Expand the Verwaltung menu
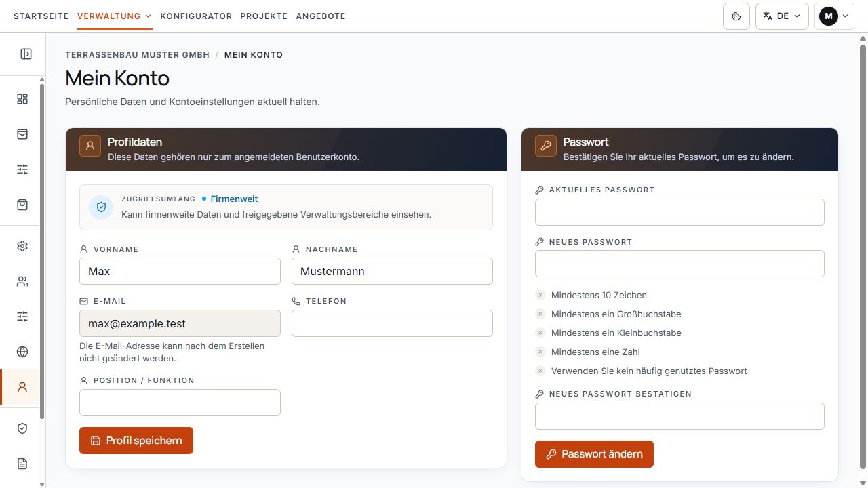 pyautogui.click(x=115, y=16)
